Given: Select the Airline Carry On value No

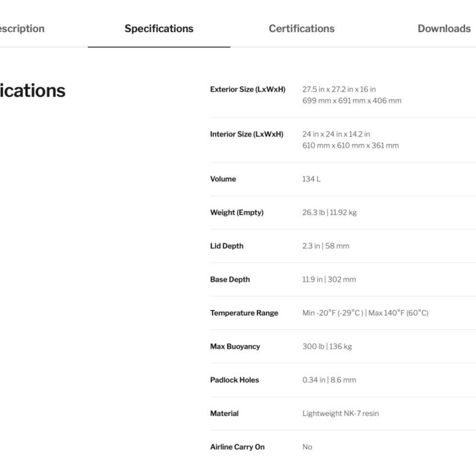Looking at the screenshot, I should click(x=307, y=447).
